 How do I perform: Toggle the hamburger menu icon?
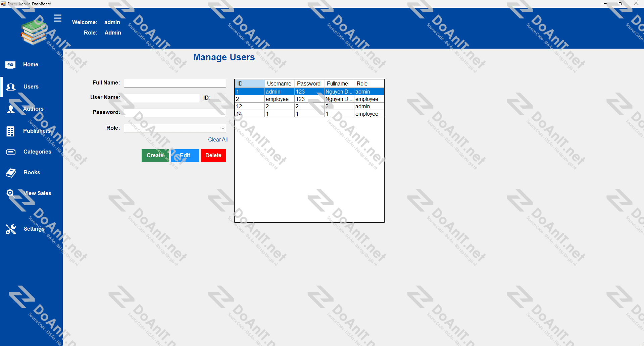(x=58, y=18)
